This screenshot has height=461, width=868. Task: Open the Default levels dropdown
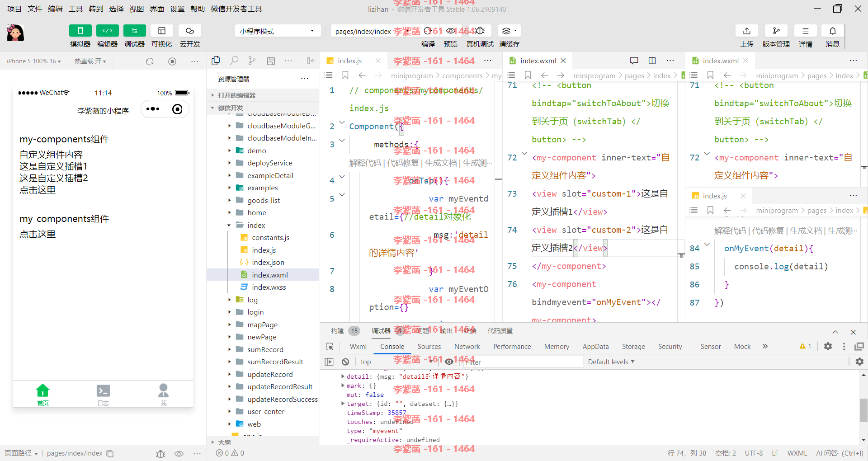(611, 362)
